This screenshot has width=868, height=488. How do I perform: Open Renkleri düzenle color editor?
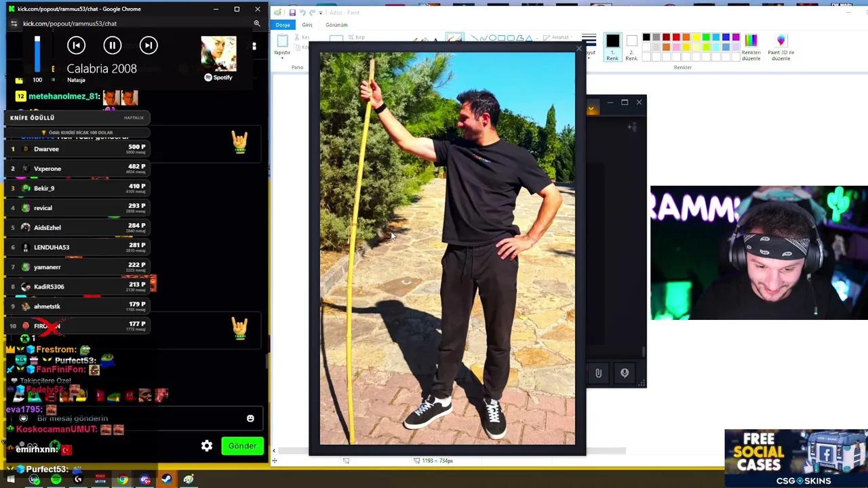(x=751, y=47)
